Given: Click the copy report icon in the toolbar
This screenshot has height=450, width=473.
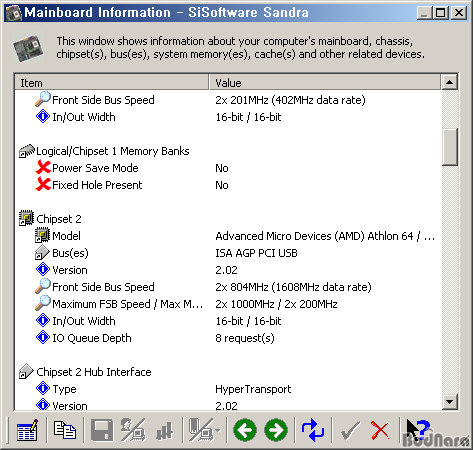Looking at the screenshot, I should pyautogui.click(x=65, y=430).
